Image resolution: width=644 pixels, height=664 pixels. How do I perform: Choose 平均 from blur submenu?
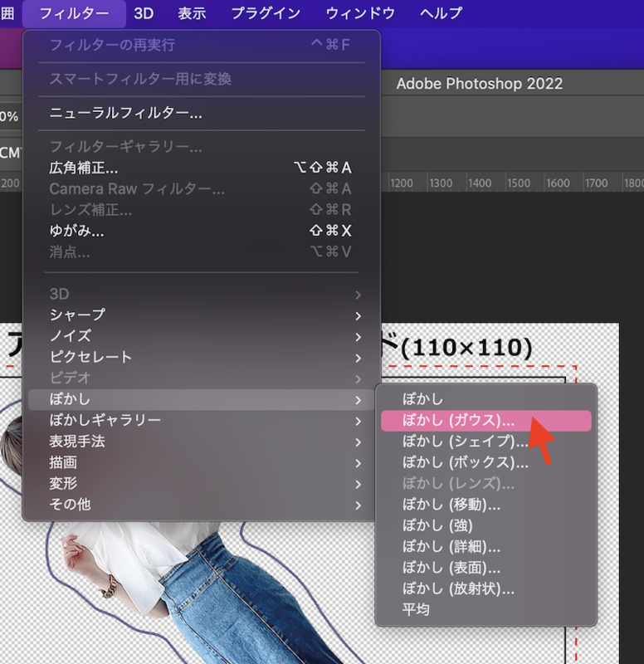click(x=416, y=610)
